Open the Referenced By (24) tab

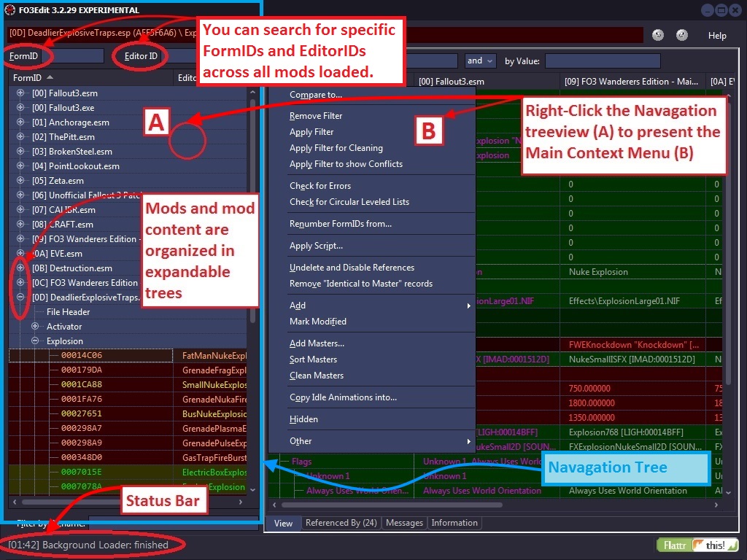click(x=341, y=523)
